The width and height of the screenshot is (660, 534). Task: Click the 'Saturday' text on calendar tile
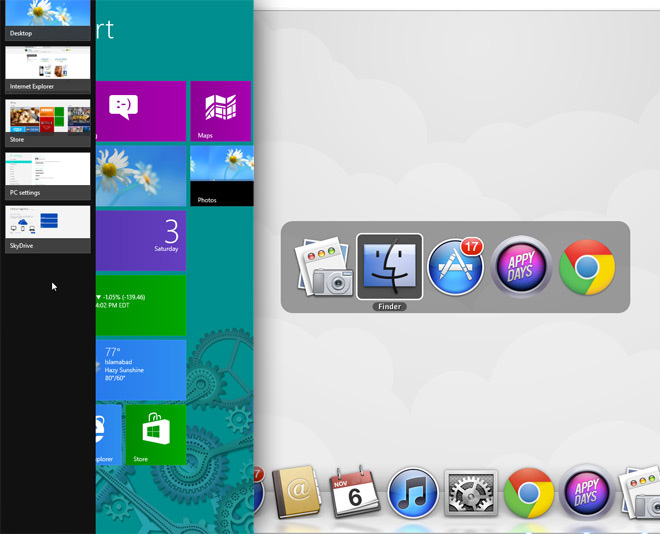166,249
